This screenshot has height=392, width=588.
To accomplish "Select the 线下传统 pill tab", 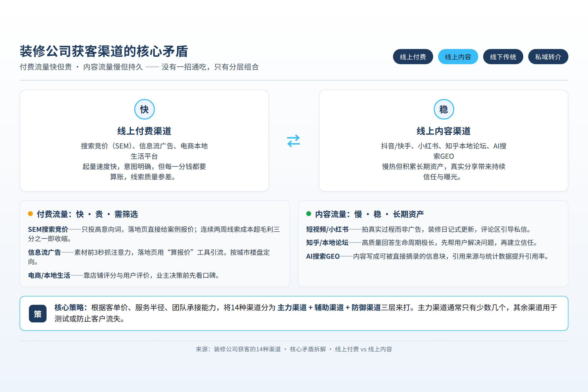I will point(503,57).
